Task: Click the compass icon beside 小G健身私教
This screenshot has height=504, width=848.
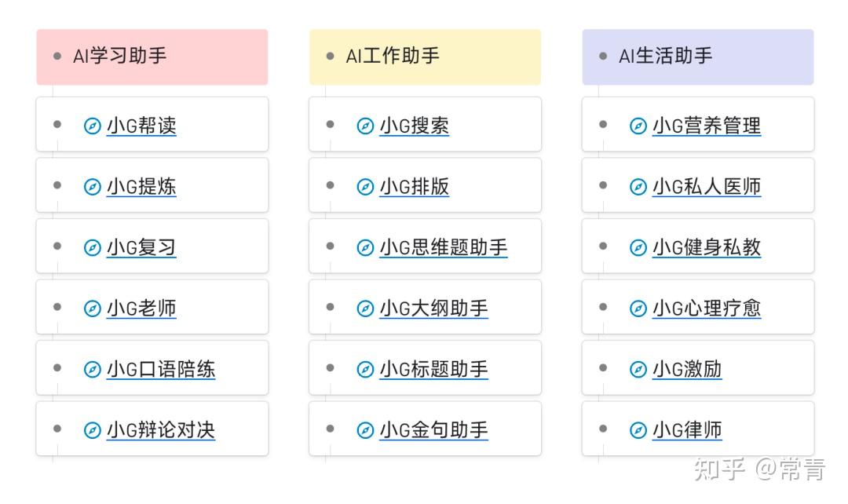Action: pos(638,247)
